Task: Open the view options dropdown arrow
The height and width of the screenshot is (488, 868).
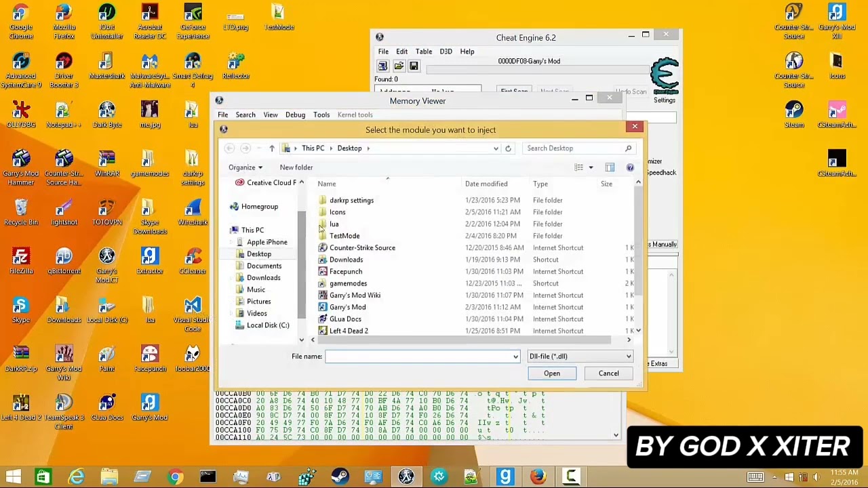Action: point(591,167)
